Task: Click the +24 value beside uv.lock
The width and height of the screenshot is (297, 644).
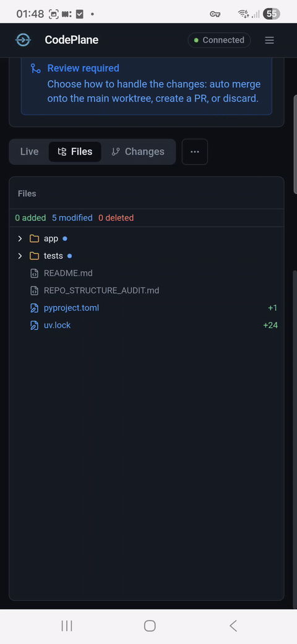Action: point(270,325)
